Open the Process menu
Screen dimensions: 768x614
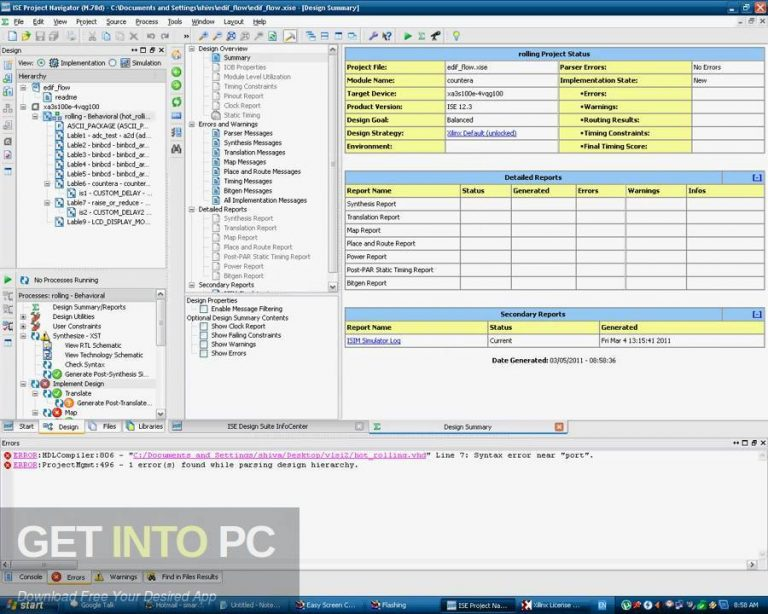[146, 22]
